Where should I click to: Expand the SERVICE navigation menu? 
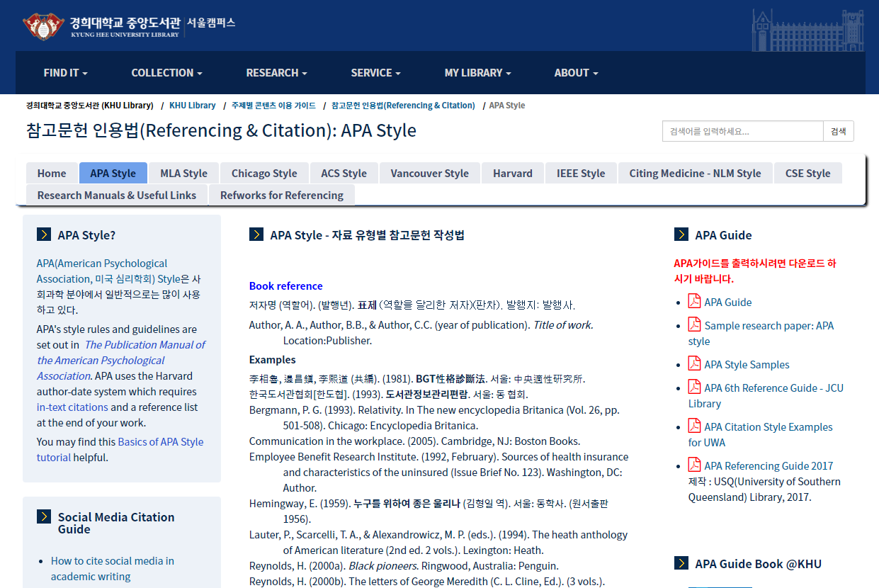pos(375,72)
